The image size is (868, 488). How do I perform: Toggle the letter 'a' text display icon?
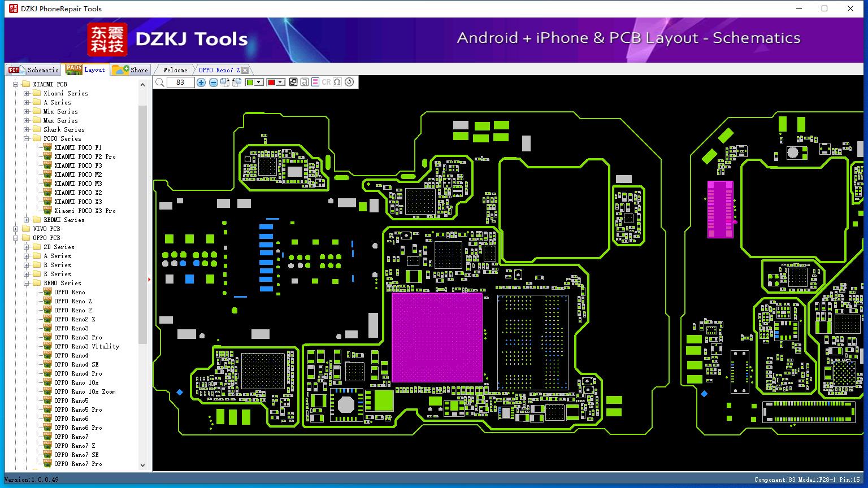click(x=304, y=82)
